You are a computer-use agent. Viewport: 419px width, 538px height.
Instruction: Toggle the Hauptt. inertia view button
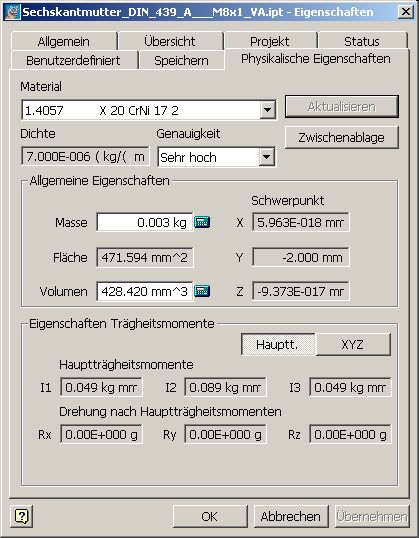point(278,344)
